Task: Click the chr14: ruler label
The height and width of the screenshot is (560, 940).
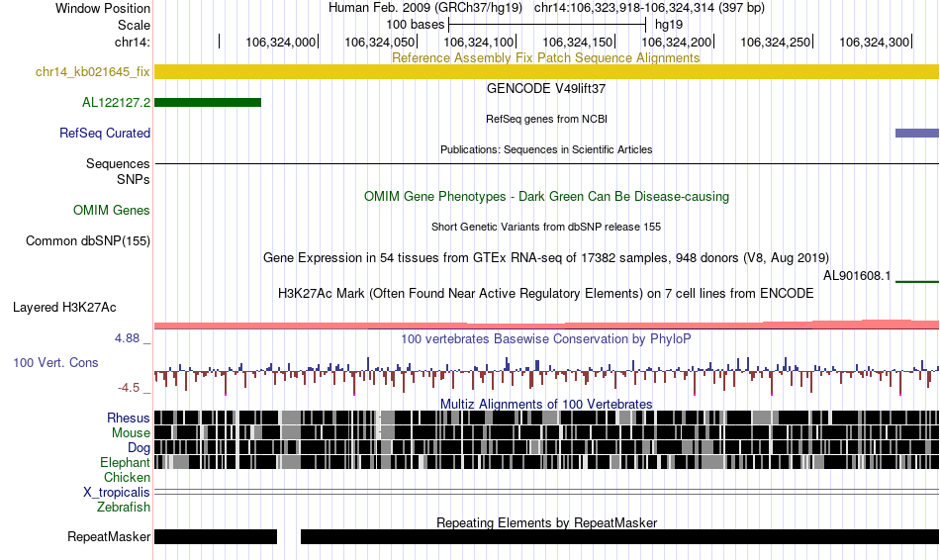Action: click(x=133, y=42)
